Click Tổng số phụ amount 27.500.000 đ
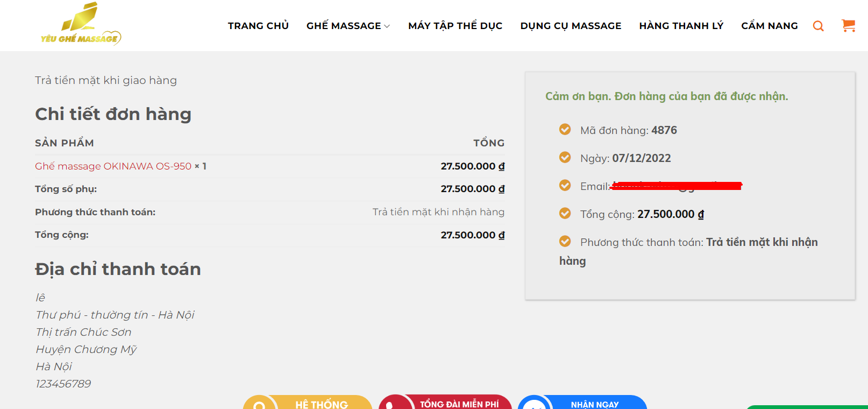This screenshot has height=409, width=868. click(x=473, y=189)
